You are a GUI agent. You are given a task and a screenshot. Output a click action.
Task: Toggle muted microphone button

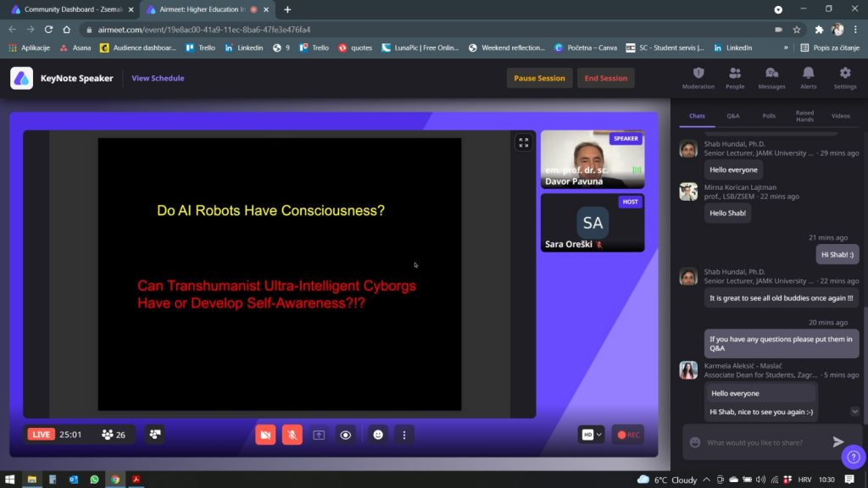click(x=292, y=435)
